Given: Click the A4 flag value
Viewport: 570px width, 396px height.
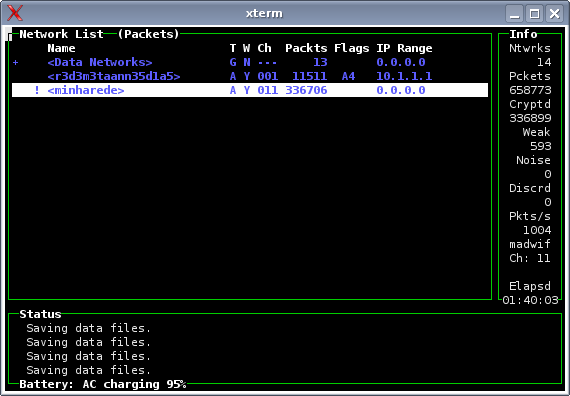Looking at the screenshot, I should tap(348, 76).
